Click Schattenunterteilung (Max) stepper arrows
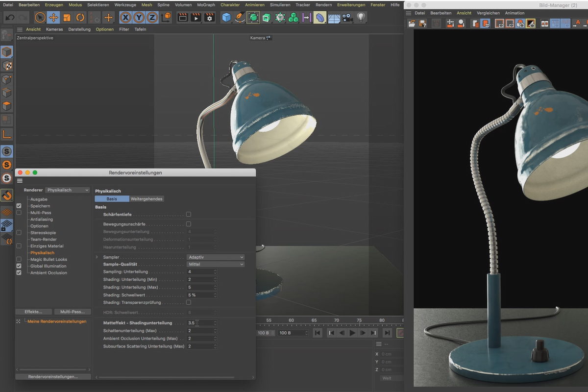588x392 pixels. coord(215,331)
